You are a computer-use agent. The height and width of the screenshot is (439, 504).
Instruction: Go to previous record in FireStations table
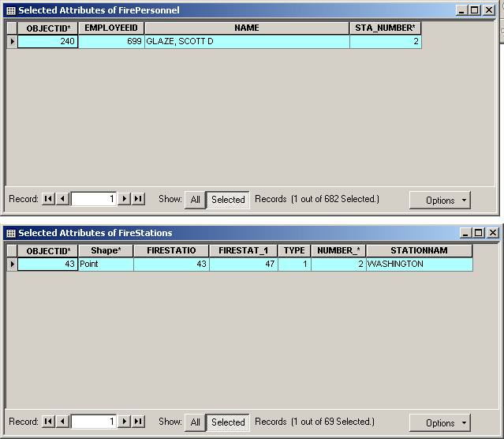tap(62, 422)
